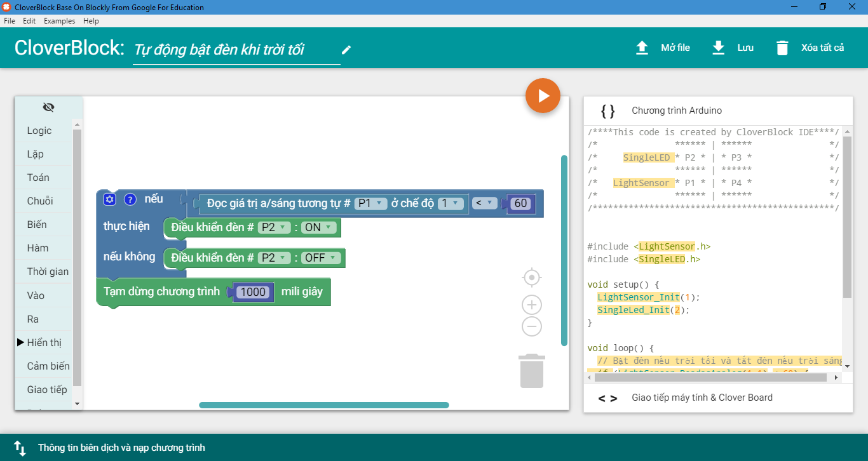
Task: Click the Xóa tất cả trash icon
Action: [x=782, y=48]
